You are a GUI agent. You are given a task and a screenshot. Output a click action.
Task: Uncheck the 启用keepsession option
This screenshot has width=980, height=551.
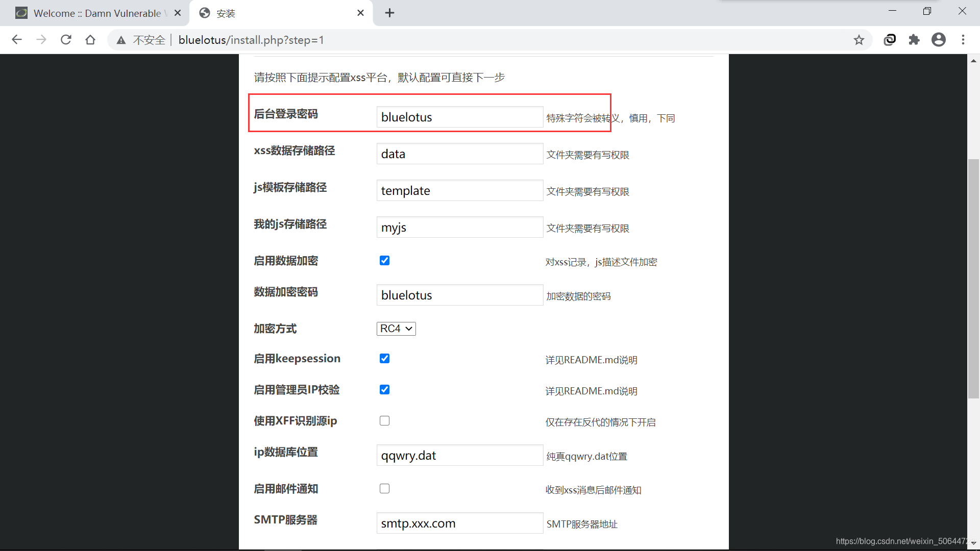tap(384, 359)
